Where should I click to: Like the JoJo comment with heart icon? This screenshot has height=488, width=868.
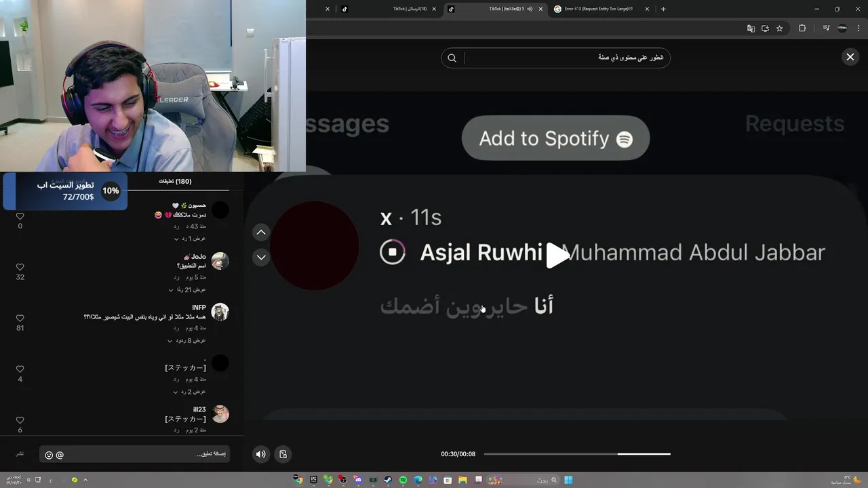(x=20, y=267)
